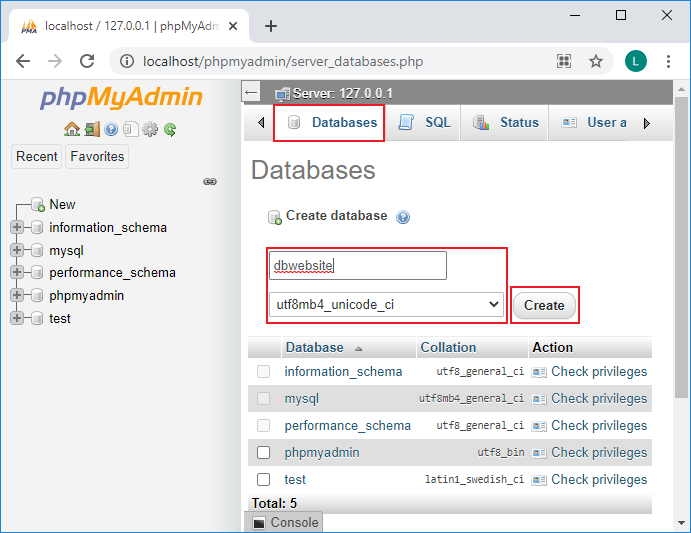Reload navigation panel with green refresh icon
691x533 pixels.
(170, 129)
